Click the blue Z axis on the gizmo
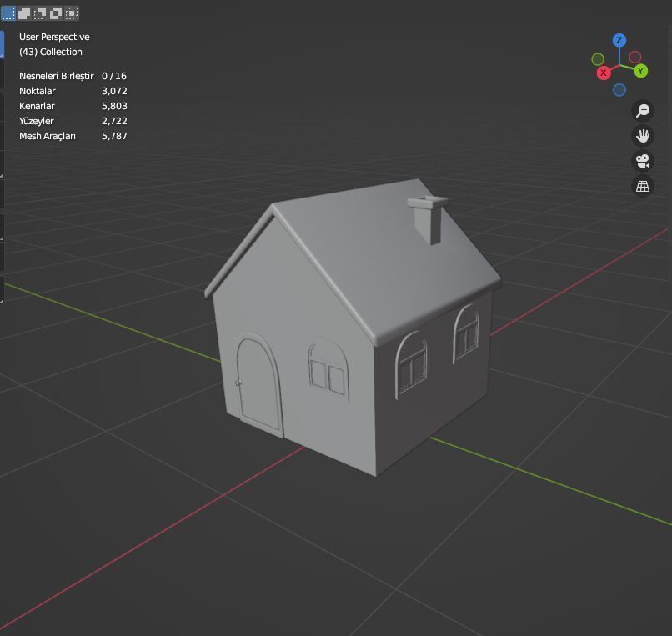The image size is (672, 636). 619,40
